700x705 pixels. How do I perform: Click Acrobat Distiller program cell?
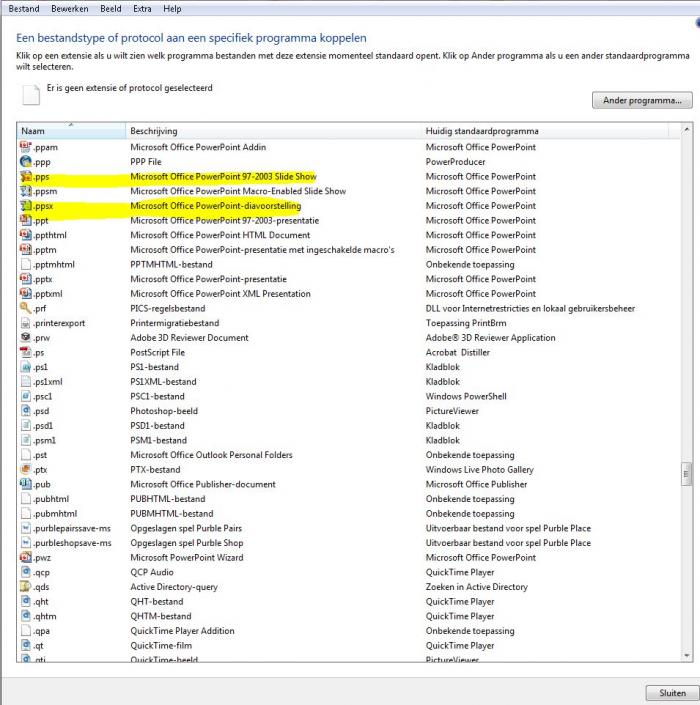tap(458, 352)
